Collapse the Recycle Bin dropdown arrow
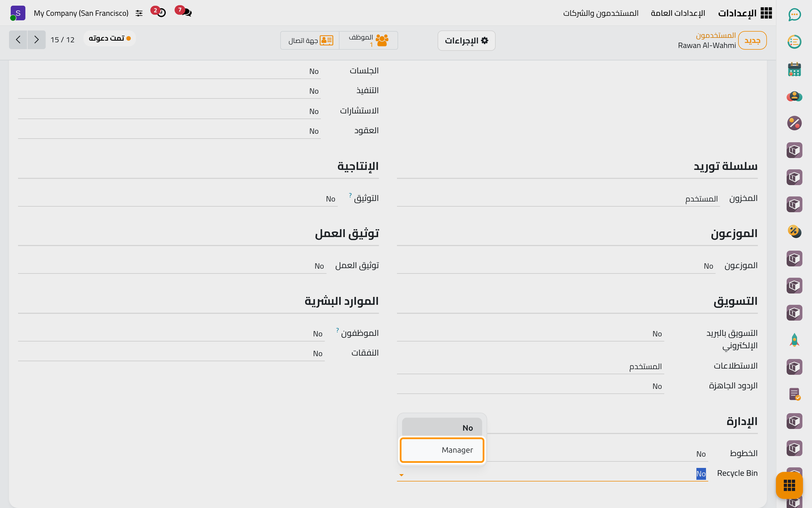812x508 pixels. [401, 475]
